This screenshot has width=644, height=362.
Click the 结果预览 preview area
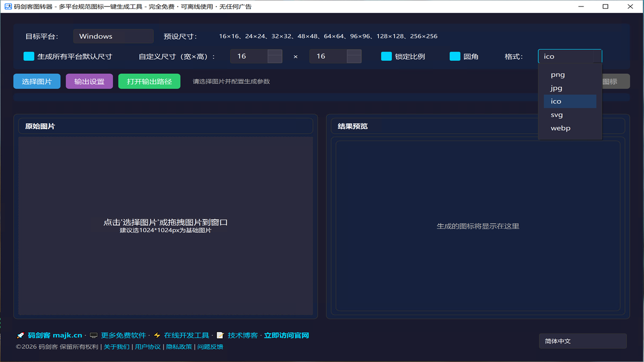point(478,226)
